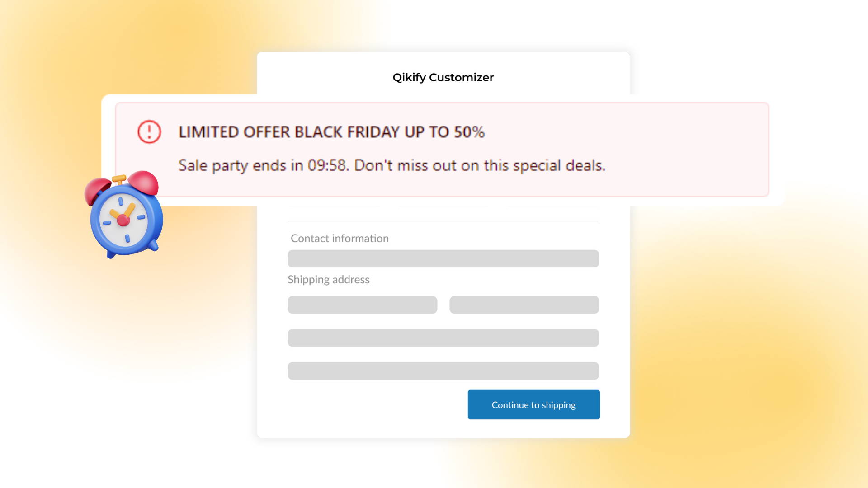Click the left Shipping address name field

[362, 305]
